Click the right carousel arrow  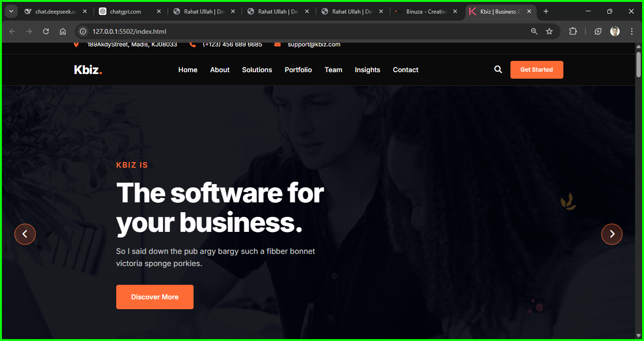tap(612, 234)
